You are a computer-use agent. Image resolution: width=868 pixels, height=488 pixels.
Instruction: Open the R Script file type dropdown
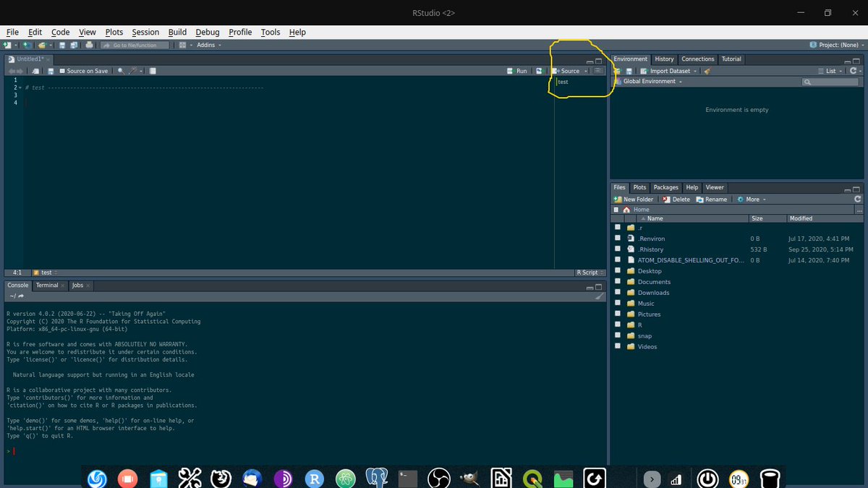589,273
